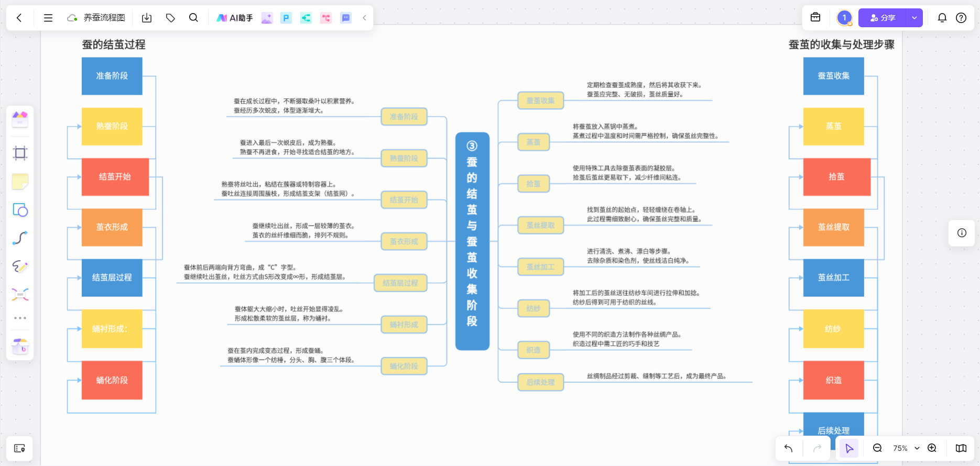This screenshot has width=980, height=466.
Task: Select the purple AI chat icon
Action: coord(346,18)
